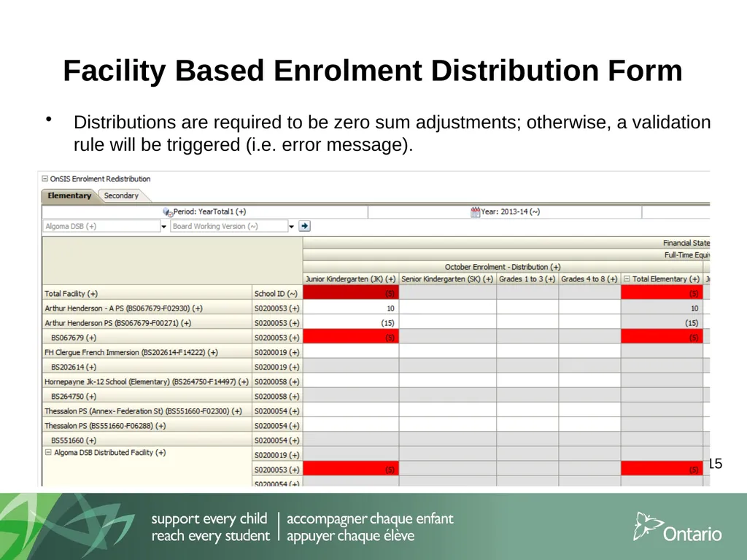747x560 pixels.
Task: Select Grades 4 to 8 column header
Action: pos(589,279)
